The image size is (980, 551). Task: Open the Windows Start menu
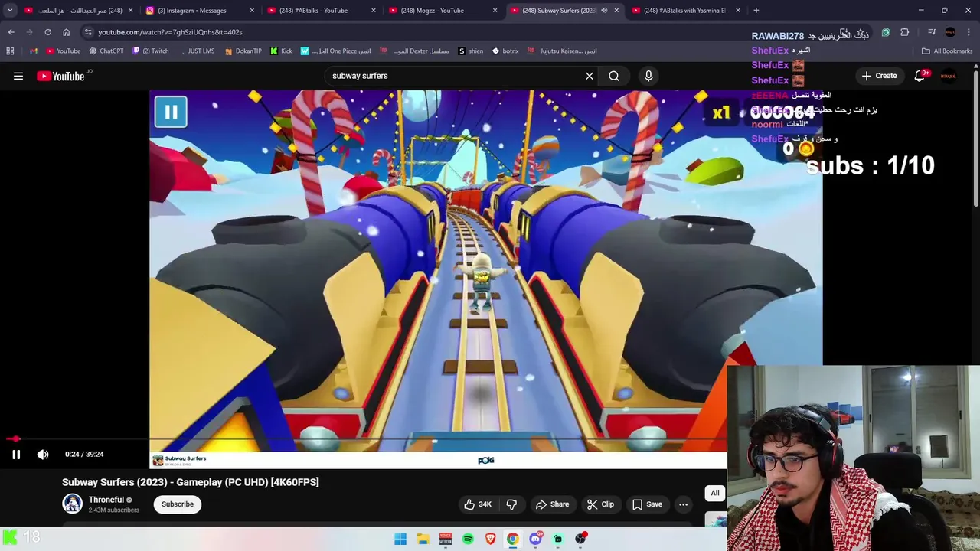pyautogui.click(x=400, y=539)
